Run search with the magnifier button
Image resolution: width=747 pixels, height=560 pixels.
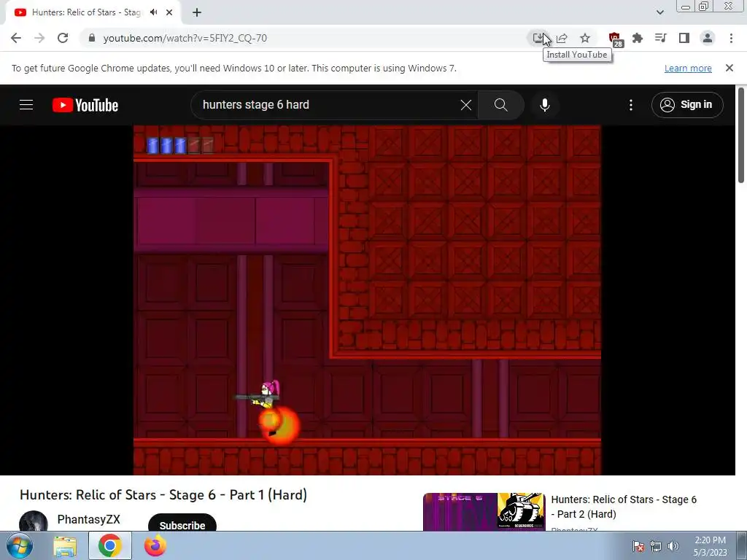500,105
